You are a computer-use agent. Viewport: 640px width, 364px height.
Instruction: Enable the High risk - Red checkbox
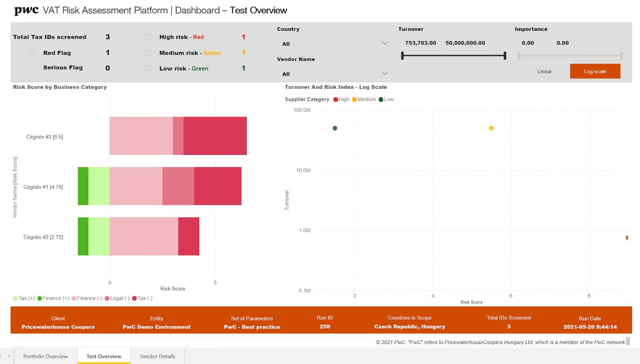point(148,37)
